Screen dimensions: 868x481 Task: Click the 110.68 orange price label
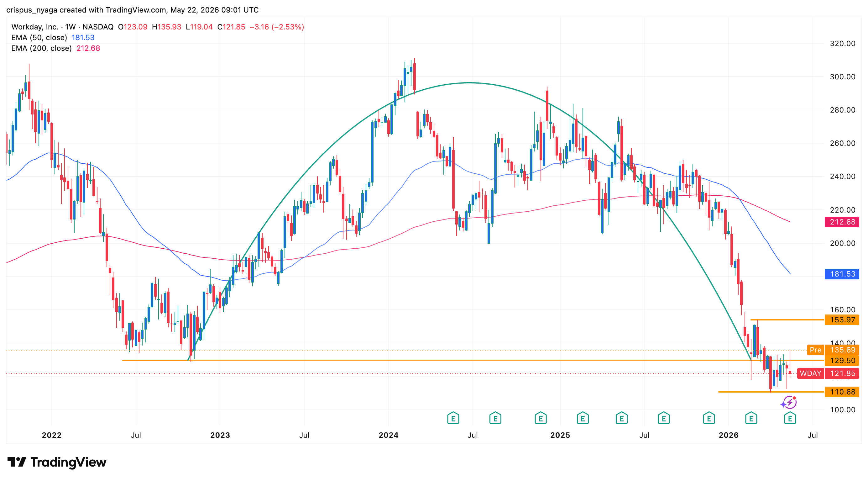coord(842,392)
